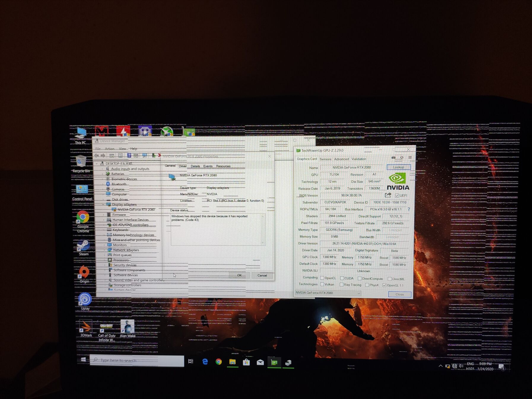Image resolution: width=532 pixels, height=399 pixels.
Task: Toggle the CUDA checkbox
Action: pos(342,278)
